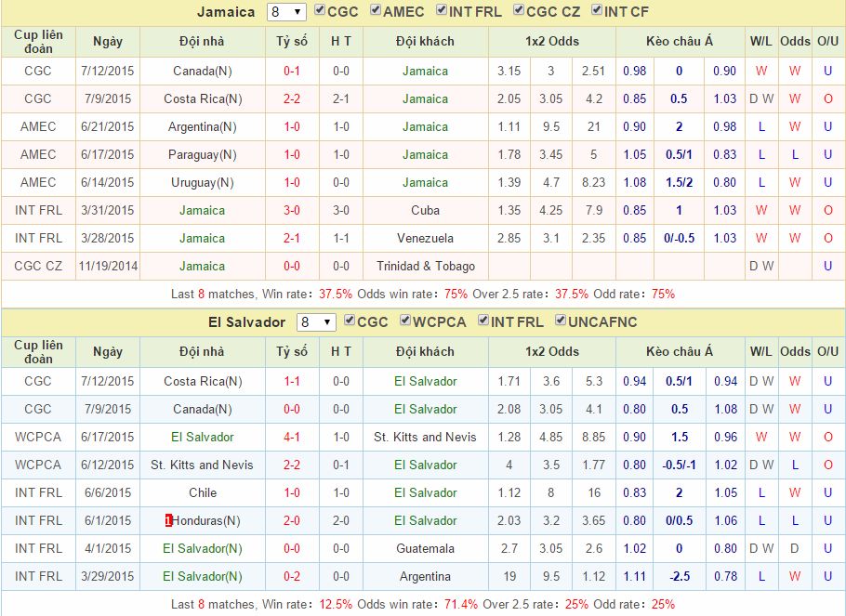Open the 1-1 score of Costa Rica vs El Salvador

pyautogui.click(x=292, y=381)
